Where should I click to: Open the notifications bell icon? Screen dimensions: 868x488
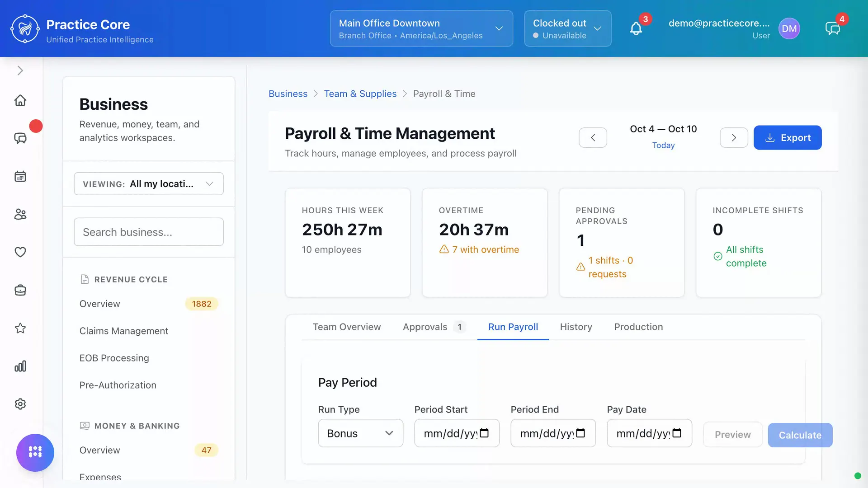[x=636, y=29]
